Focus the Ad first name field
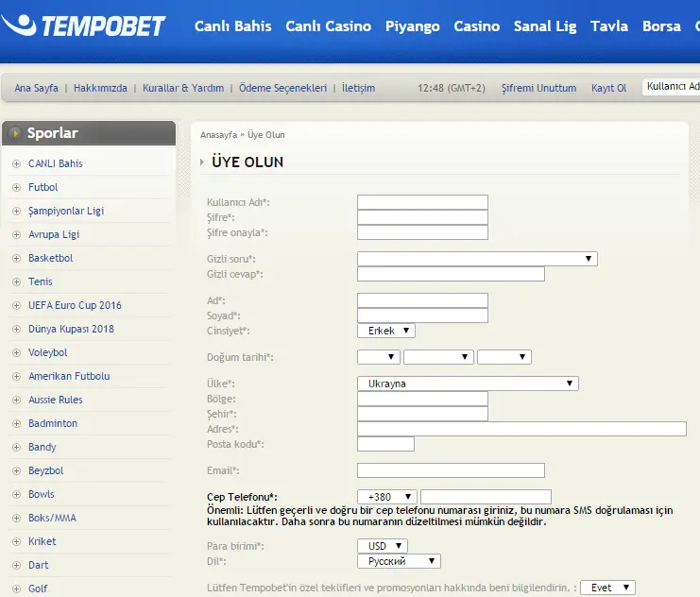Viewport: 700px width, 597px height. (422, 300)
